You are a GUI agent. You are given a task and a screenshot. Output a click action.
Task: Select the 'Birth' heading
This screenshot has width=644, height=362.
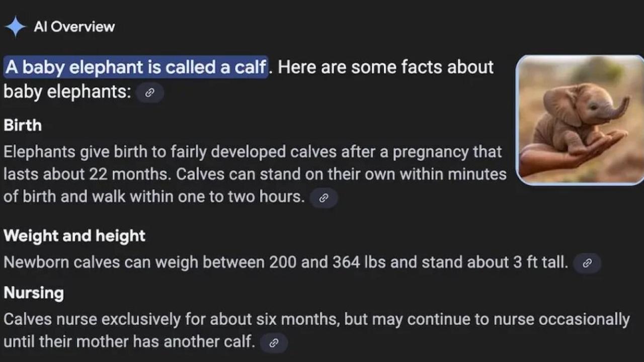pos(23,125)
